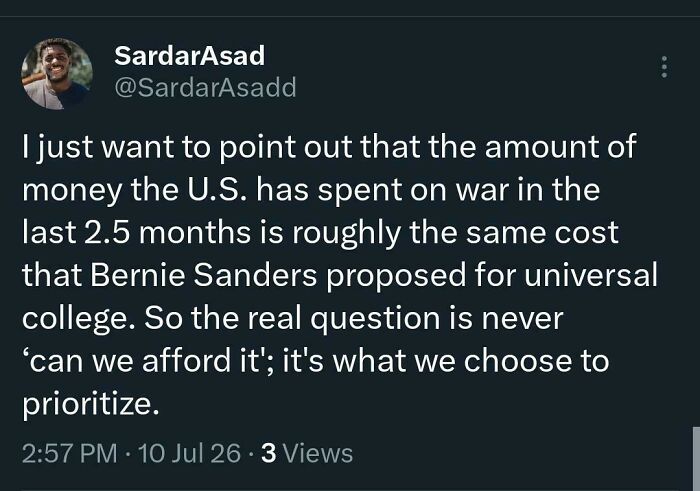700x491 pixels.
Task: Use the scrollbar at the right edge
Action: click(x=696, y=458)
